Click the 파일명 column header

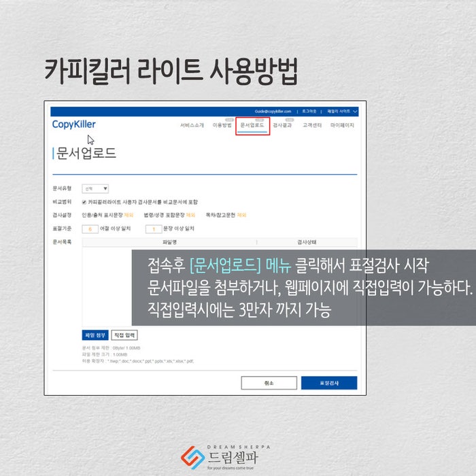click(169, 242)
